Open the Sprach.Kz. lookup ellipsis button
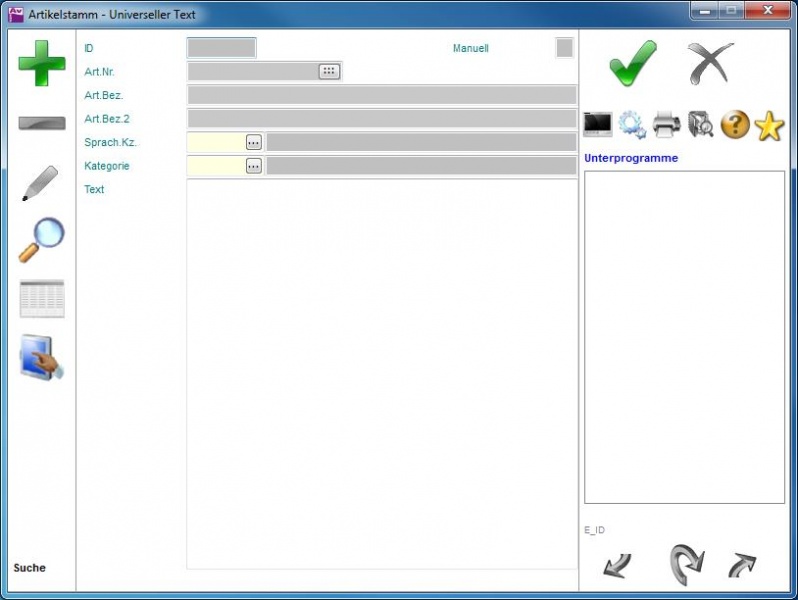Image resolution: width=798 pixels, height=600 pixels. pyautogui.click(x=254, y=142)
